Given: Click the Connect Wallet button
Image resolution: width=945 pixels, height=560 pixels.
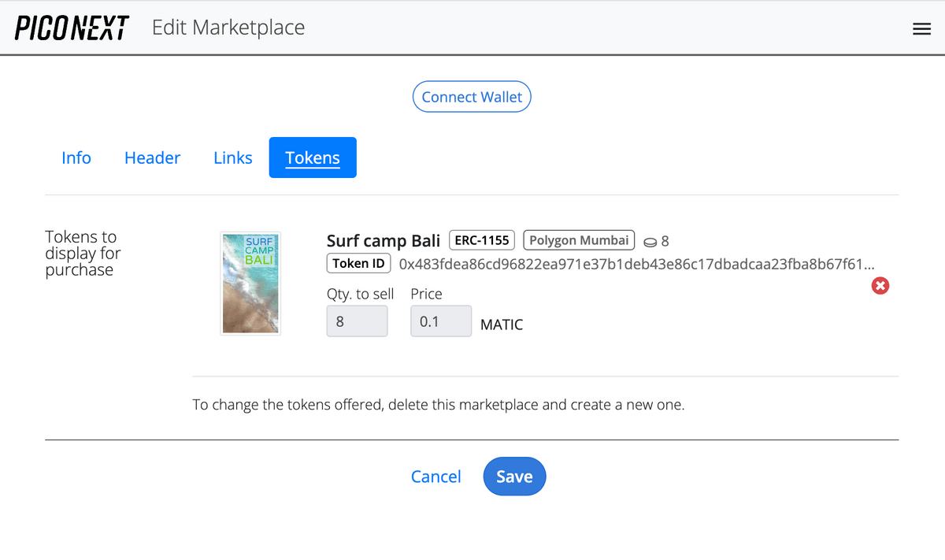Looking at the screenshot, I should tap(472, 96).
